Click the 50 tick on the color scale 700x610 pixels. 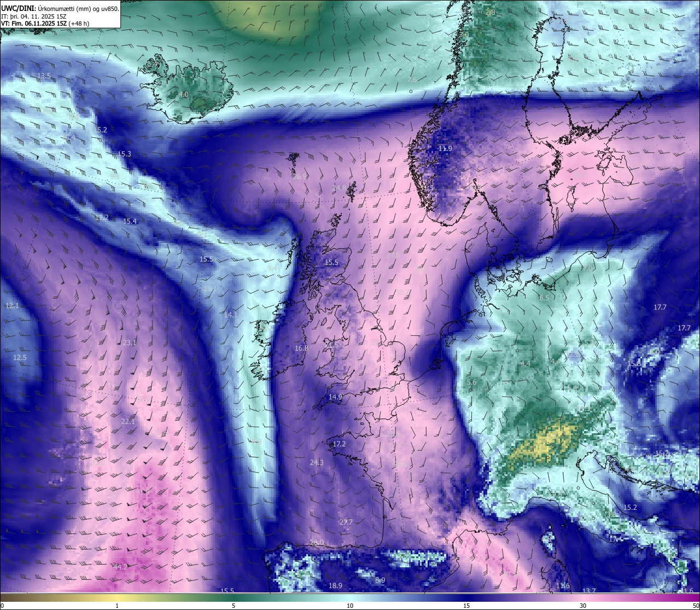pyautogui.click(x=696, y=606)
